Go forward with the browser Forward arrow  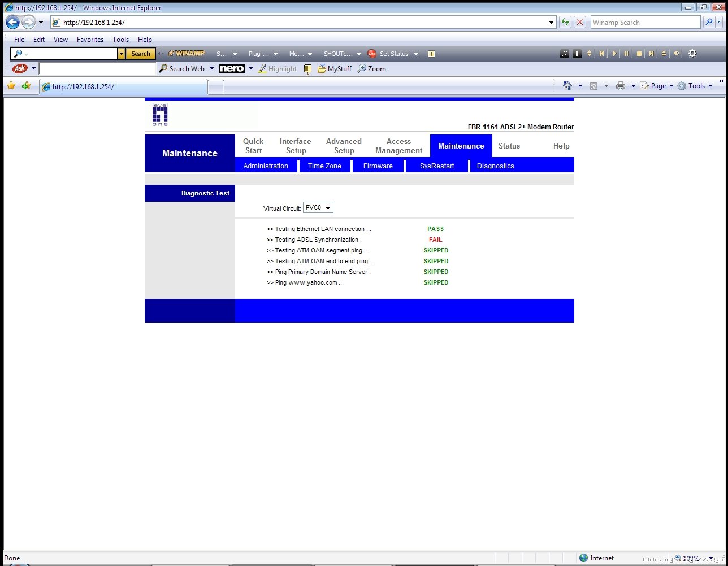point(28,23)
